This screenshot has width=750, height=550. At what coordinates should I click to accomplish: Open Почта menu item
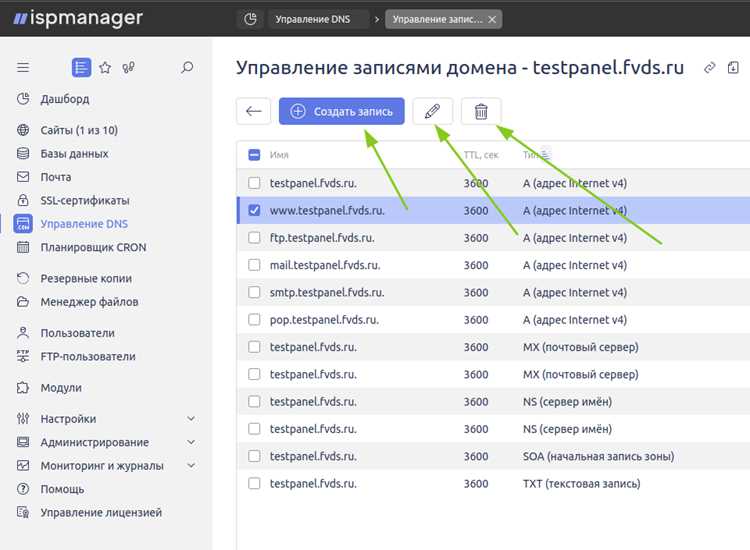[55, 177]
